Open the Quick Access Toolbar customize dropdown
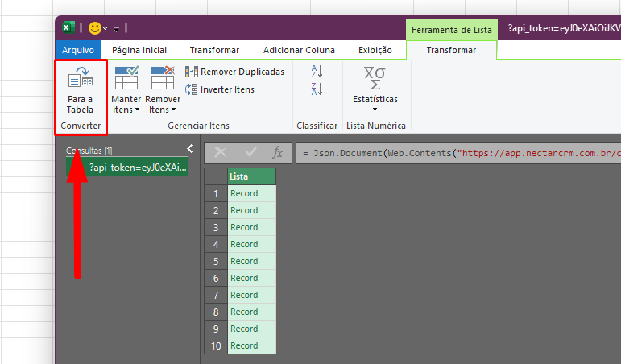 (117, 28)
